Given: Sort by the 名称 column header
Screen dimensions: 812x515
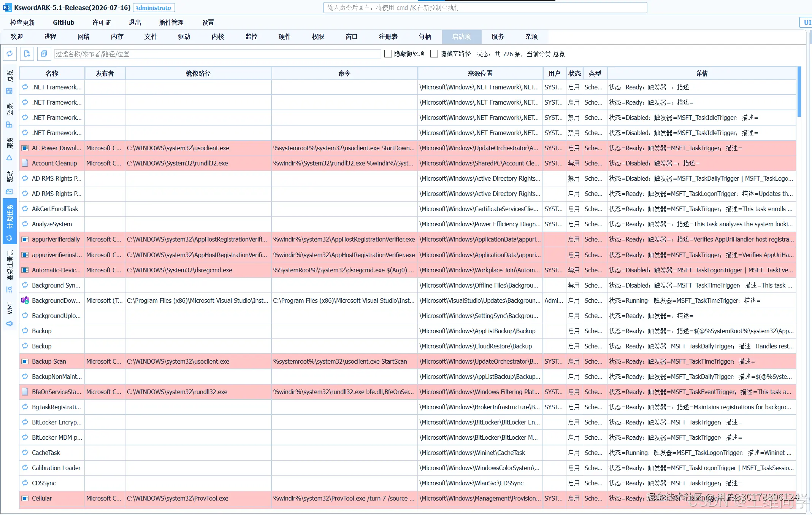Looking at the screenshot, I should click(x=52, y=73).
